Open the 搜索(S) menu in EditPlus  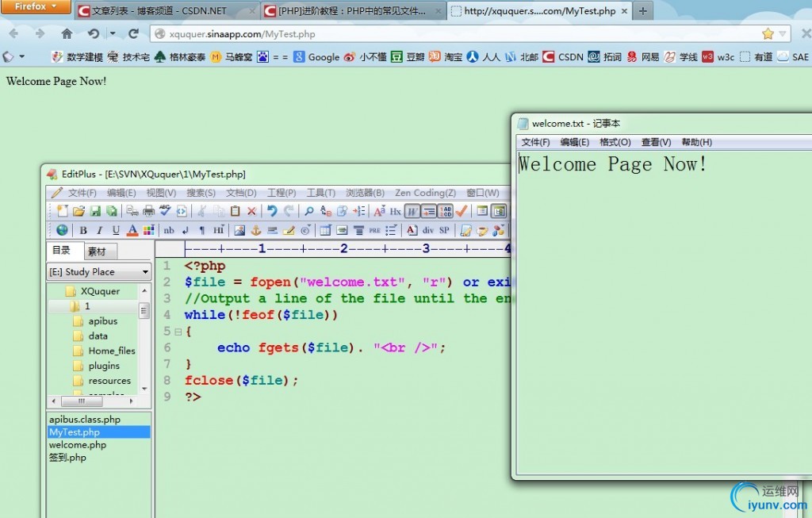[201, 193]
